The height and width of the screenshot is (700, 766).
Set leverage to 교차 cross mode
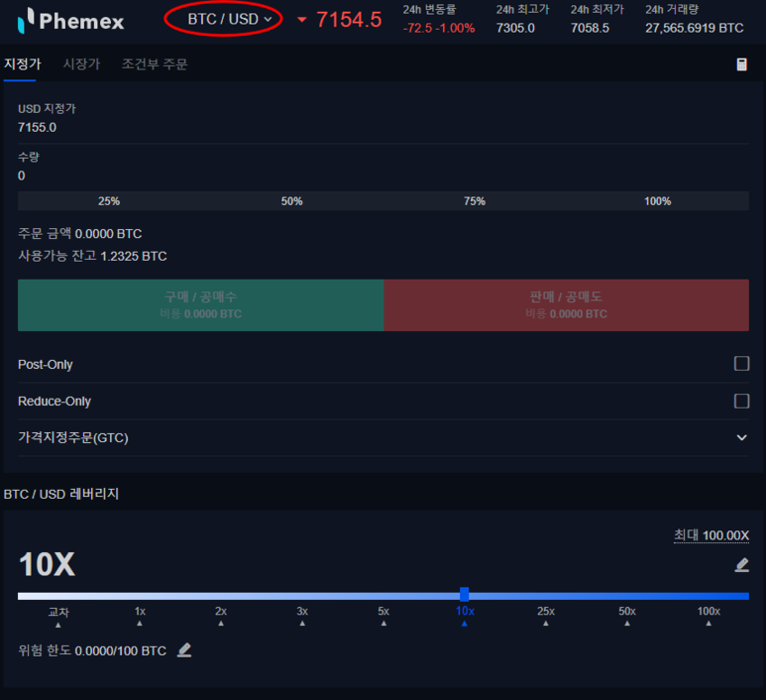click(58, 616)
